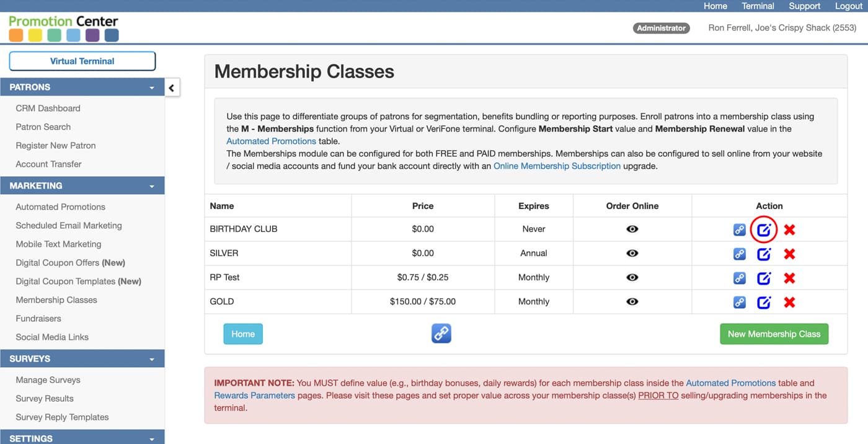The width and height of the screenshot is (868, 444).
Task: Click the blue Home button below table
Action: [243, 334]
